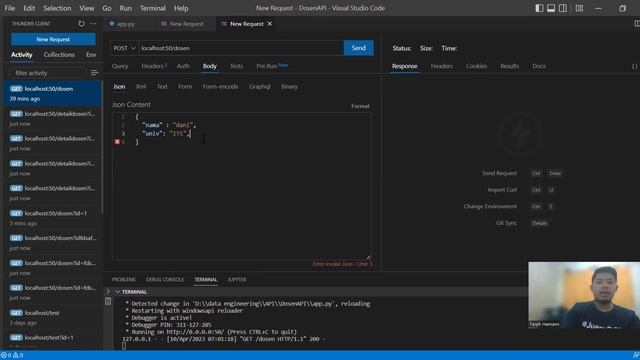Click the JSON error marker on line 4
Image resolution: width=640 pixels, height=360 pixels.
(x=117, y=142)
